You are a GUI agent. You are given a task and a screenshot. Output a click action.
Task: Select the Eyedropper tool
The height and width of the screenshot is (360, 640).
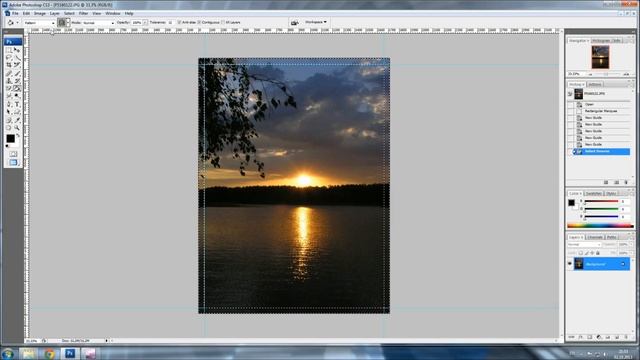click(x=17, y=120)
